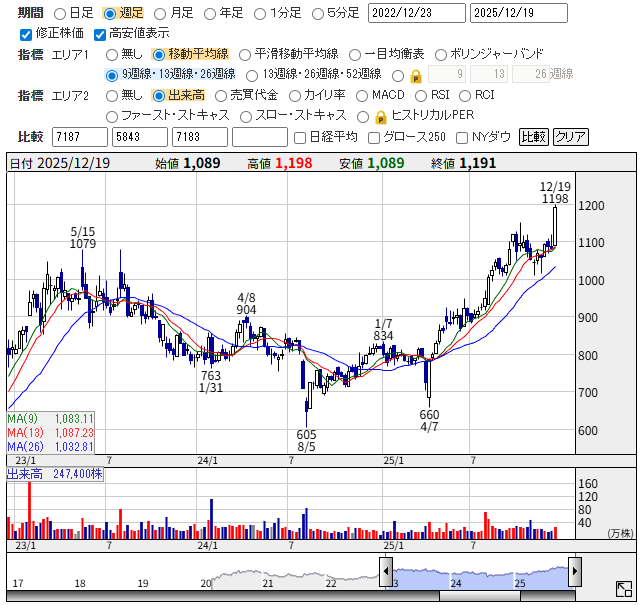
Task: Select the 月足 period radio button
Action: (160, 14)
